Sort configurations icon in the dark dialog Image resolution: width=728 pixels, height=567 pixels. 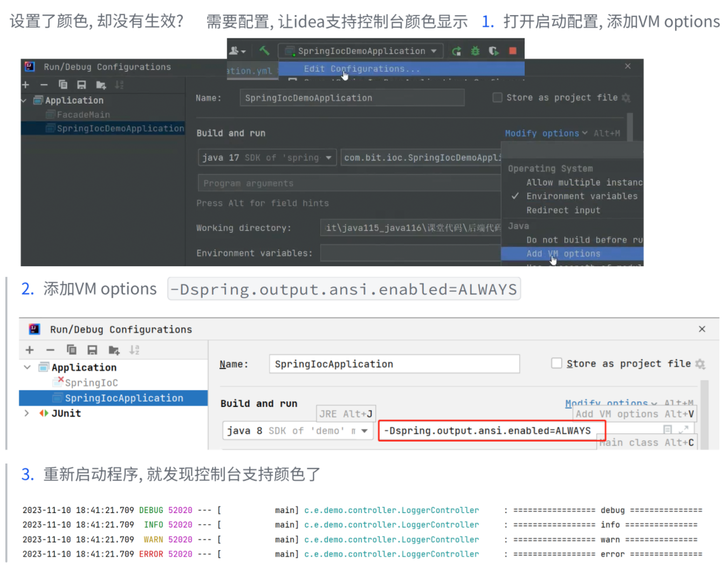[x=120, y=85]
